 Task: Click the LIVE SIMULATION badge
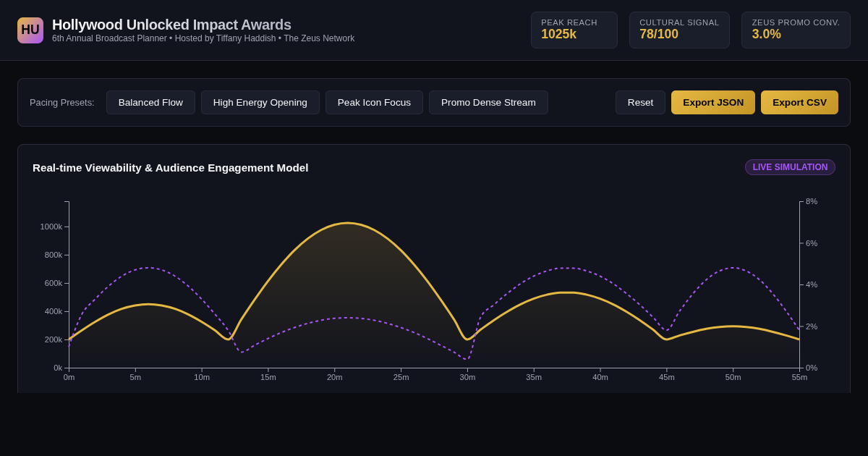[790, 167]
